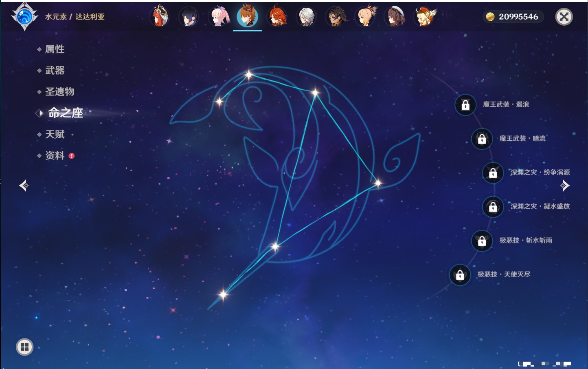Open 资料 profile tab with red alert
This screenshot has height=369, width=588.
coord(55,155)
